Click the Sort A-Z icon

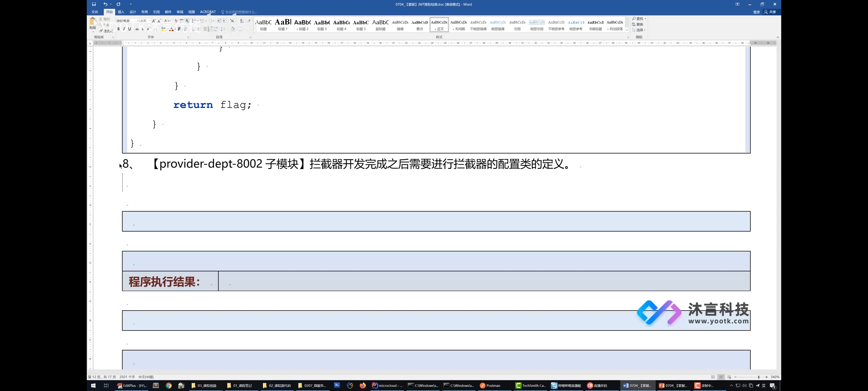pos(242,21)
